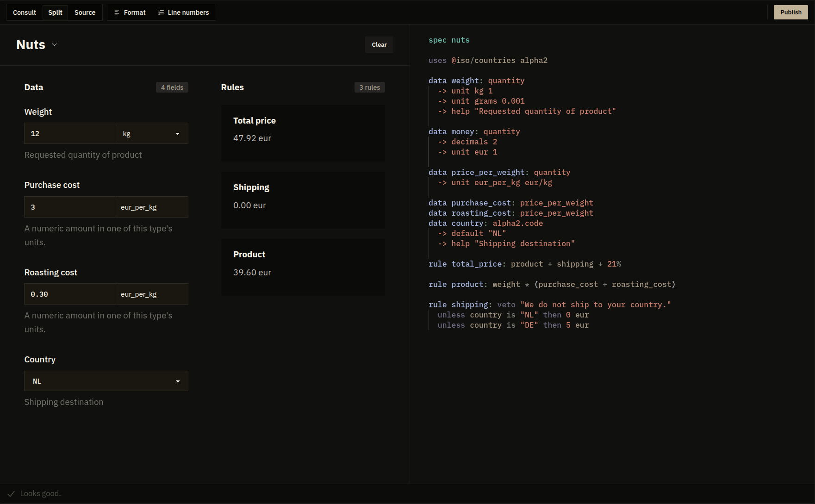The height and width of the screenshot is (504, 815).
Task: Click the '-> default "NL"' line
Action: click(472, 233)
